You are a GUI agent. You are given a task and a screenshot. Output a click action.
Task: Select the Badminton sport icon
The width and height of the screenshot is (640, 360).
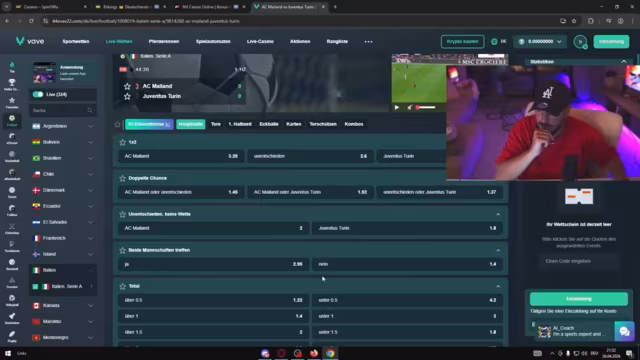12,316
